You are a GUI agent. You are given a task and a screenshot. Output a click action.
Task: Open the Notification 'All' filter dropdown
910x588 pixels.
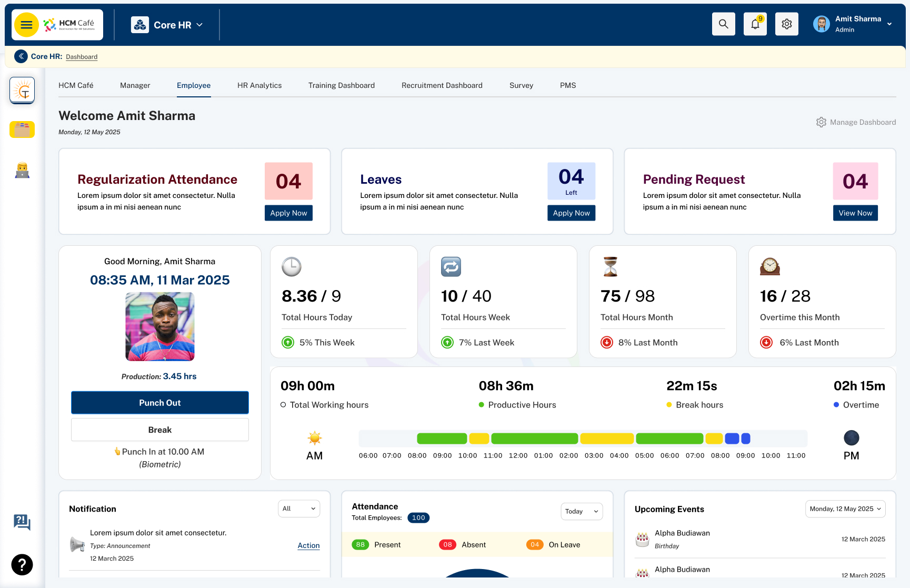[x=299, y=509]
